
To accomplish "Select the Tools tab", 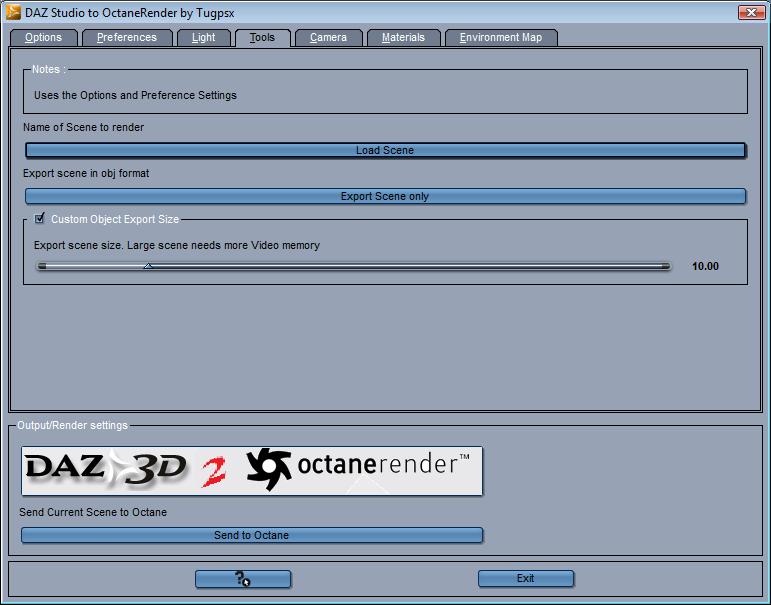I will [x=263, y=37].
